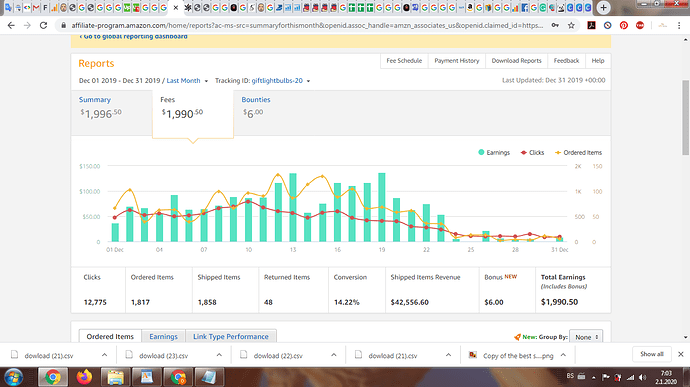Open the Pinterest extension icon
The width and height of the screenshot is (690, 387).
pyautogui.click(x=624, y=26)
